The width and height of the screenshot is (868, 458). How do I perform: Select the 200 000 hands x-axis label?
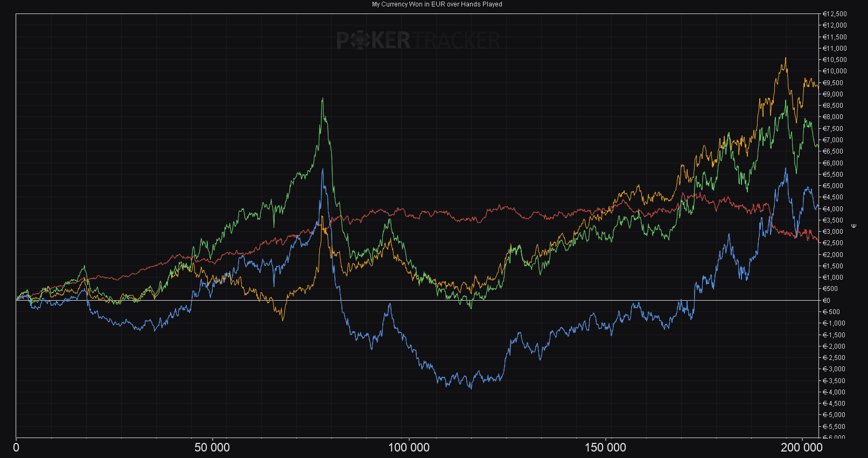[x=802, y=447]
